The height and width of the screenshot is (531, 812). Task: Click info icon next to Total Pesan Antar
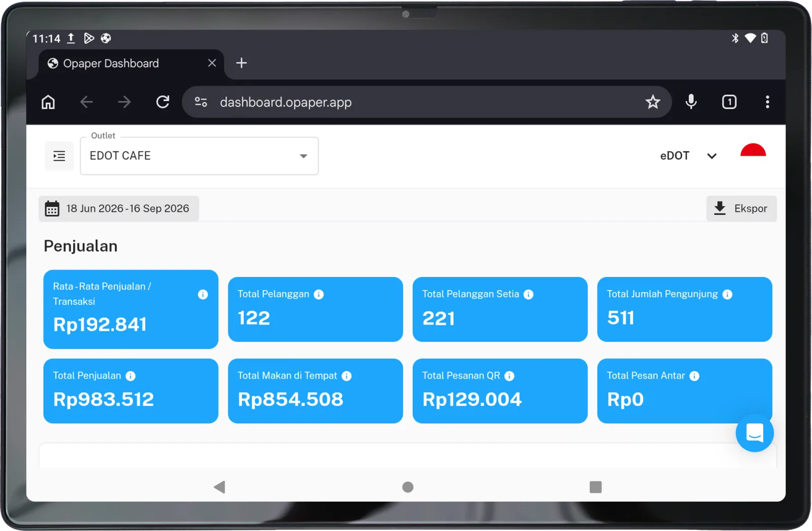694,376
